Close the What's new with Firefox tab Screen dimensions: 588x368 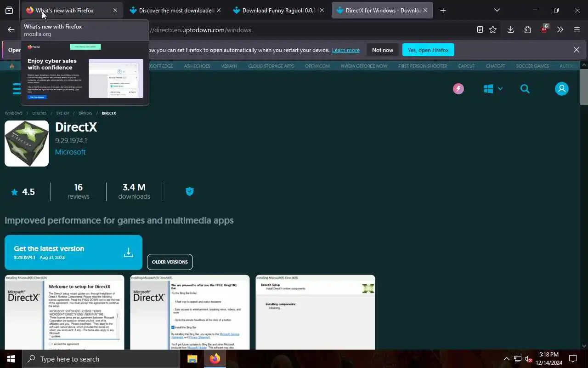[x=115, y=10]
